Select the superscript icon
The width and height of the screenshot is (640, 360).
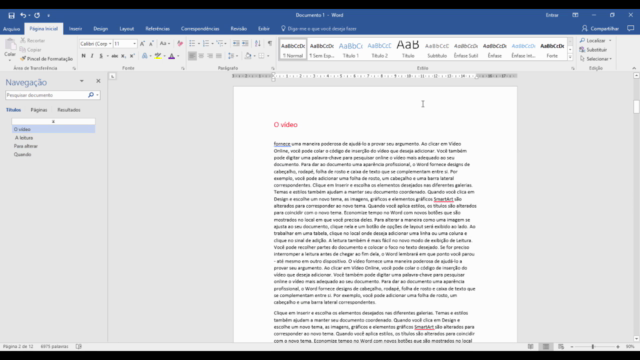coord(132,56)
